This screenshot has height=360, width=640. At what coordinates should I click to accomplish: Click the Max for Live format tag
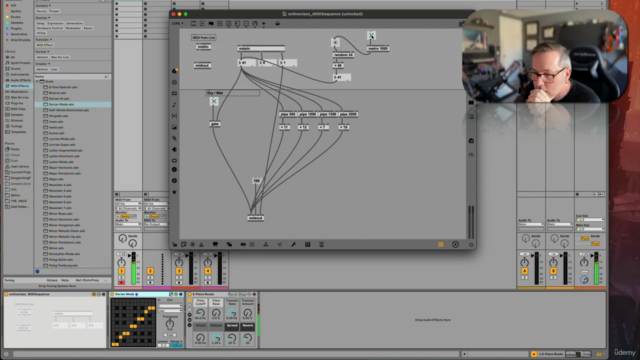click(x=60, y=57)
